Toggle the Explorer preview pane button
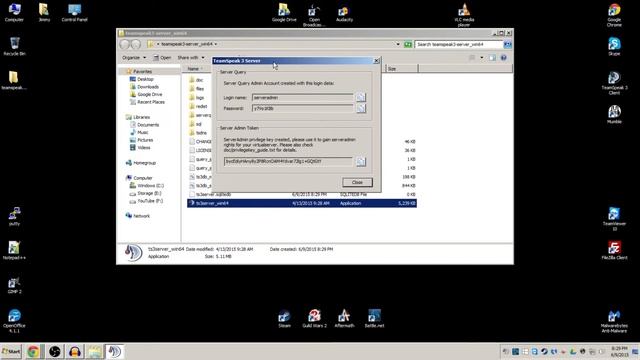640x360 pixels. [492, 58]
